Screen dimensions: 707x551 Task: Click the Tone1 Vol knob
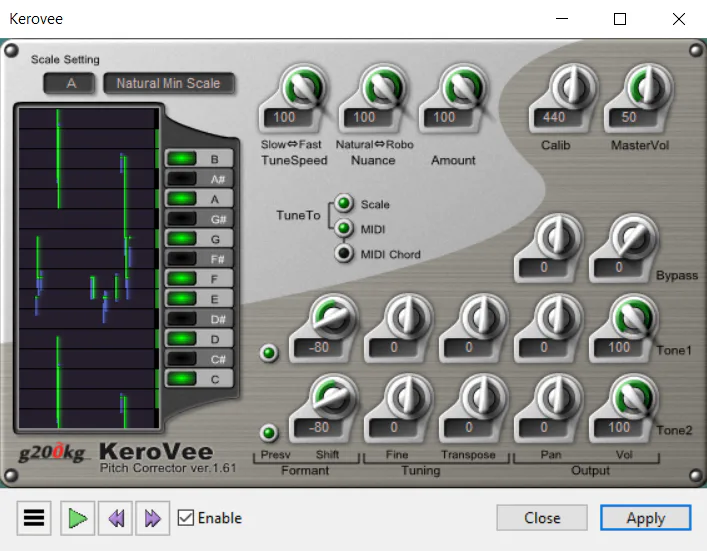tap(633, 317)
